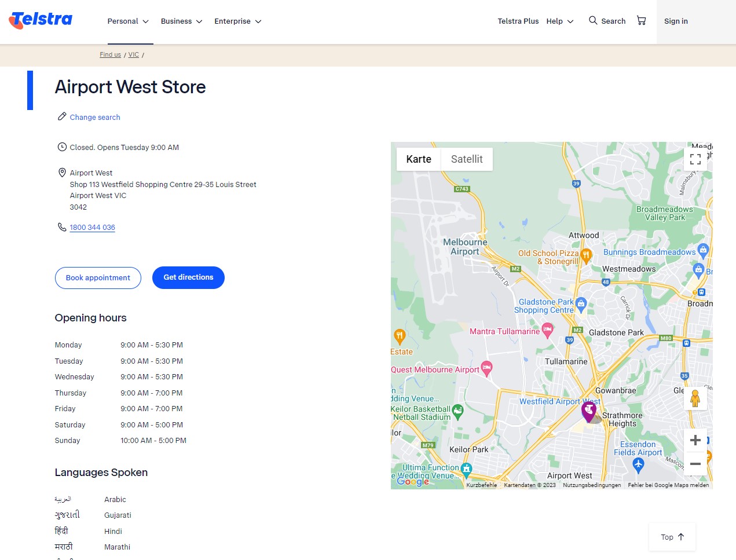
Task: Switch map to Karte view
Action: [x=419, y=159]
